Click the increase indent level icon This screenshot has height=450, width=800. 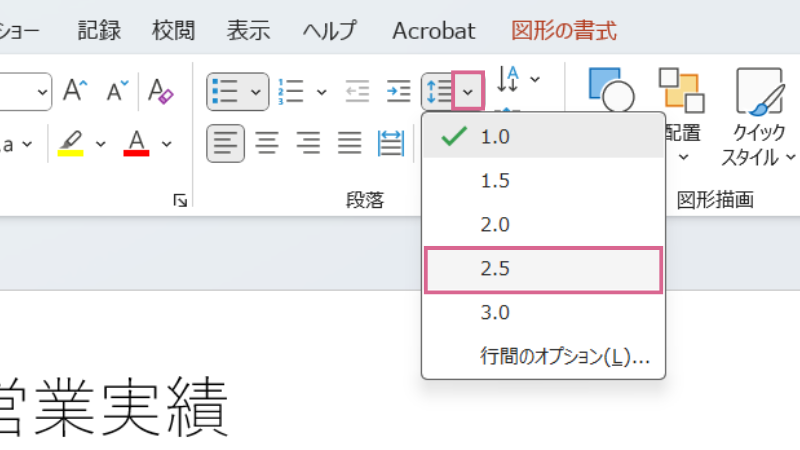[398, 91]
